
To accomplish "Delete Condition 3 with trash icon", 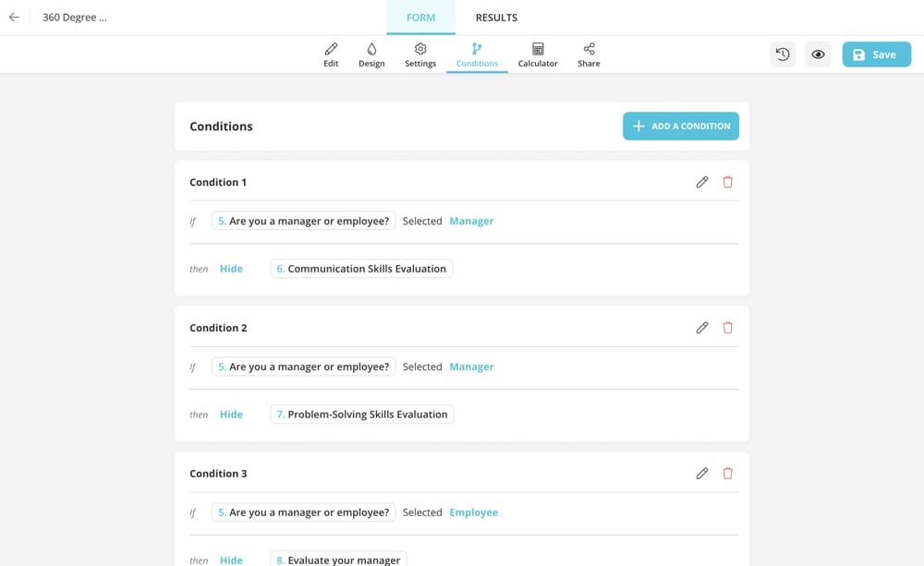I will pyautogui.click(x=727, y=474).
